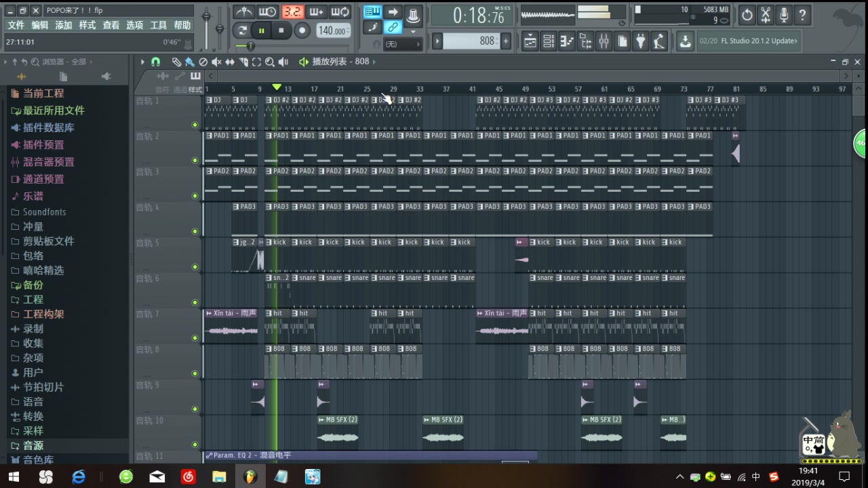Select the Delete tool in playlist toolbar
The width and height of the screenshot is (868, 488).
pos(203,62)
